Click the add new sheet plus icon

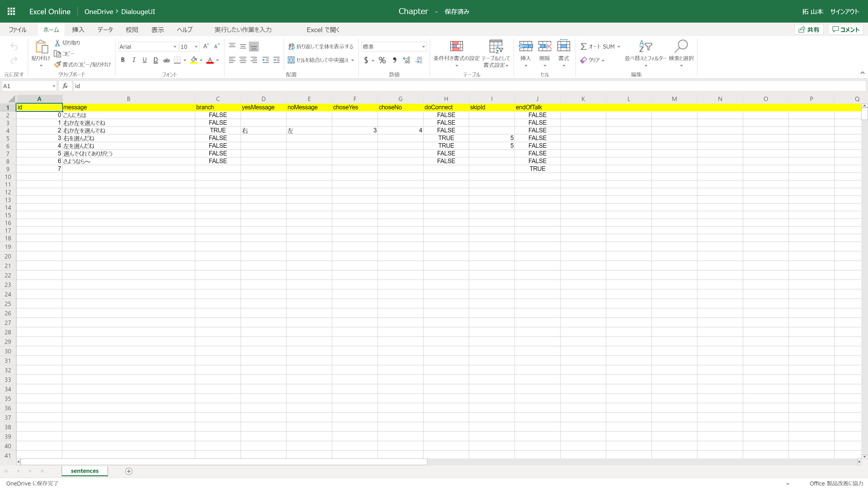pyautogui.click(x=129, y=471)
